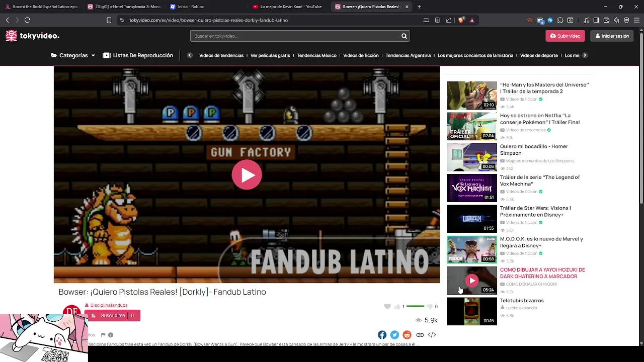644x362 pixels.
Task: Click the Suscribirse button
Action: click(113, 316)
